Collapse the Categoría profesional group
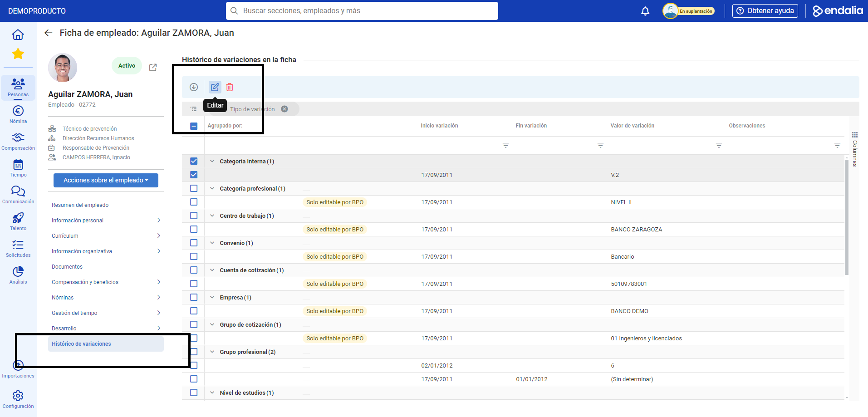Viewport: 868px width, 417px height. pos(212,188)
